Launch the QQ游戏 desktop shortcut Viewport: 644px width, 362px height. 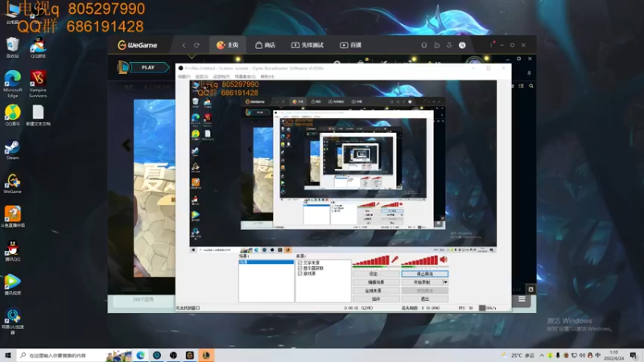pyautogui.click(x=38, y=47)
